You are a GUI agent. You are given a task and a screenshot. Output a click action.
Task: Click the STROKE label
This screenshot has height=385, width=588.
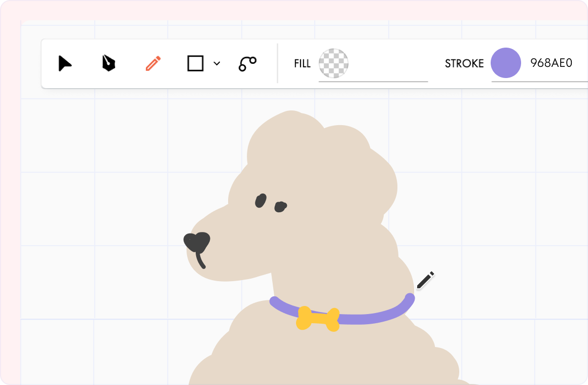click(464, 63)
